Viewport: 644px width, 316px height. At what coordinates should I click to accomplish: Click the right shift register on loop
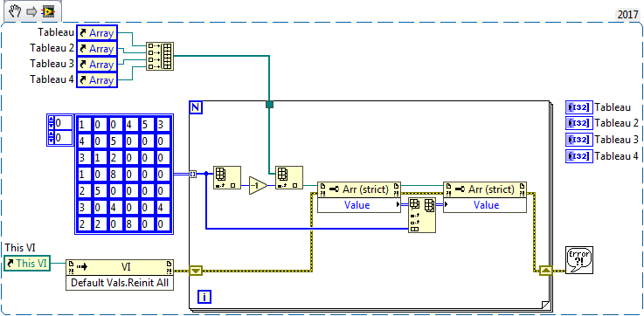[x=545, y=271]
